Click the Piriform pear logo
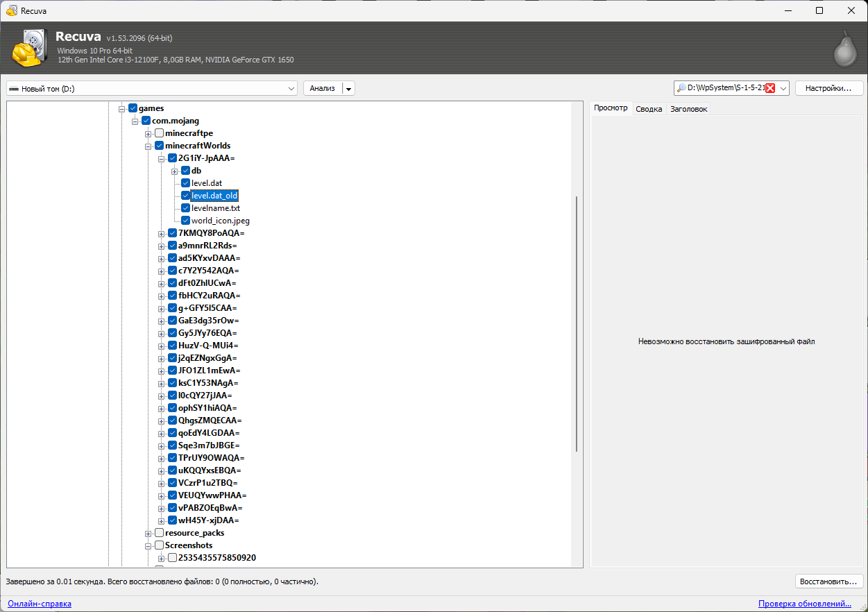The height and width of the screenshot is (612, 868). (x=845, y=49)
